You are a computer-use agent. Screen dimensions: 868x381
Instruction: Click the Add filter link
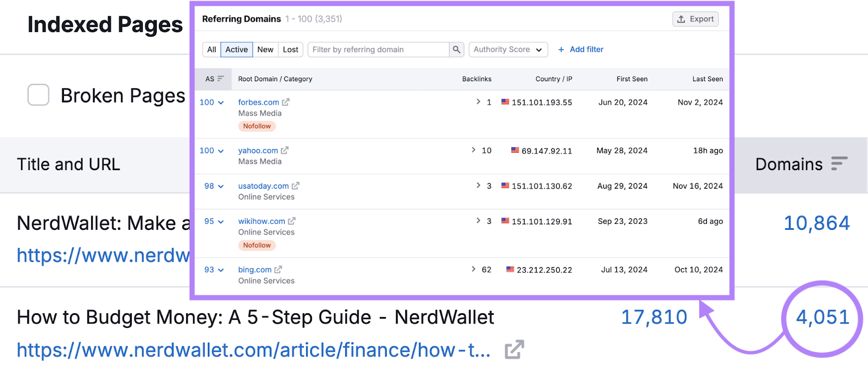[580, 49]
